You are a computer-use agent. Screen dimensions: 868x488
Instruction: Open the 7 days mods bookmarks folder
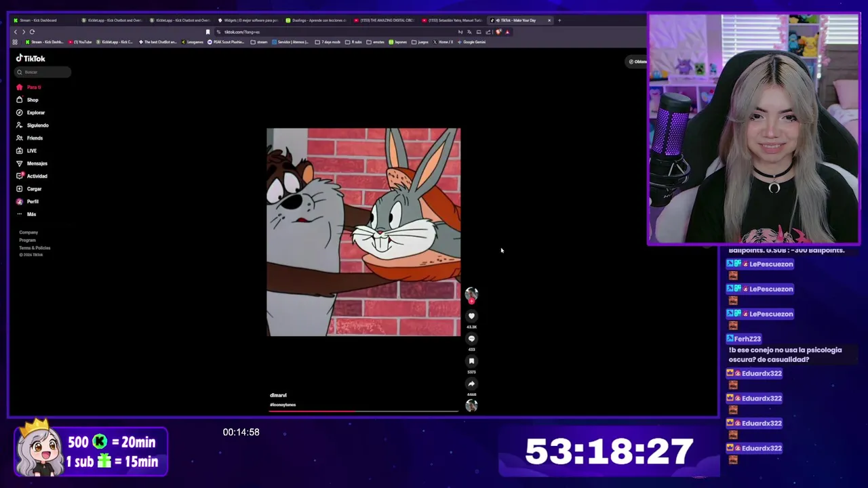pyautogui.click(x=328, y=42)
